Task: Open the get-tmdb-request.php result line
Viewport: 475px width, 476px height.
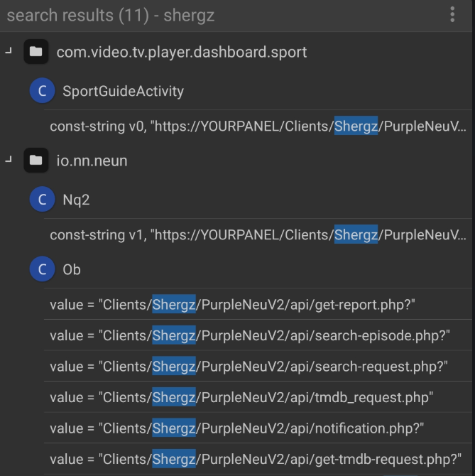Action: point(255,459)
